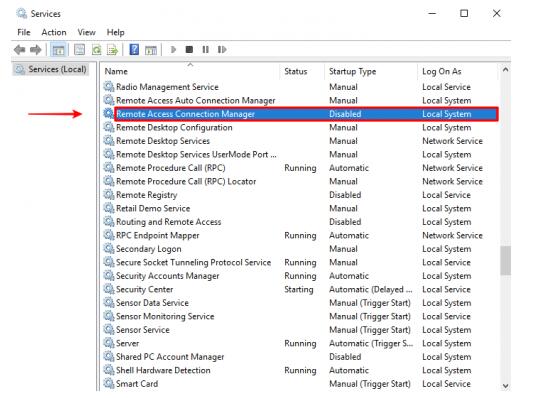
Task: Click the Pause Service button
Action: pyautogui.click(x=206, y=50)
